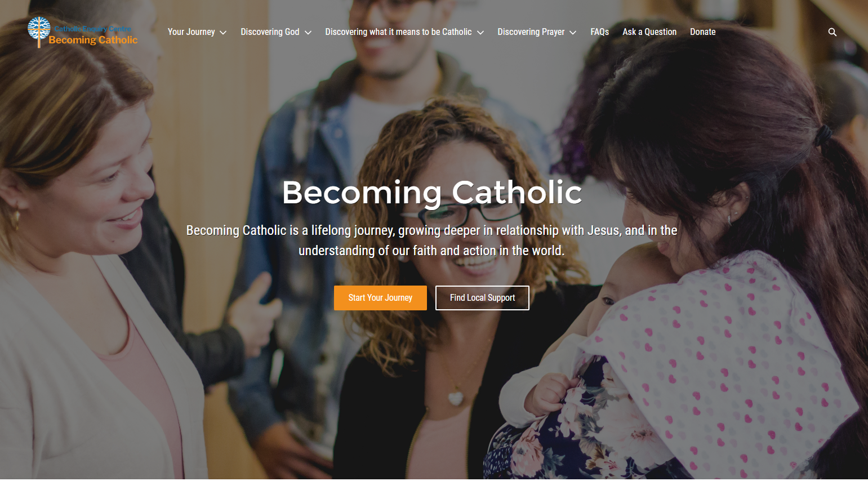Image resolution: width=868 pixels, height=481 pixels.
Task: Open the Discovering Prayer menu item
Action: (x=531, y=32)
